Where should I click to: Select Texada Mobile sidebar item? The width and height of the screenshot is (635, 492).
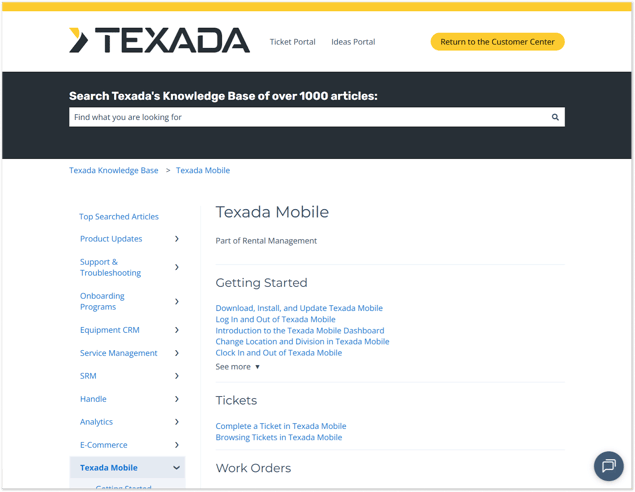click(109, 468)
